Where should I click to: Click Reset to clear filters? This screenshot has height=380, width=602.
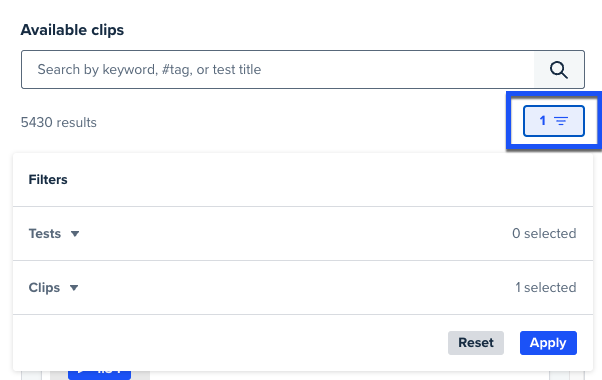476,343
